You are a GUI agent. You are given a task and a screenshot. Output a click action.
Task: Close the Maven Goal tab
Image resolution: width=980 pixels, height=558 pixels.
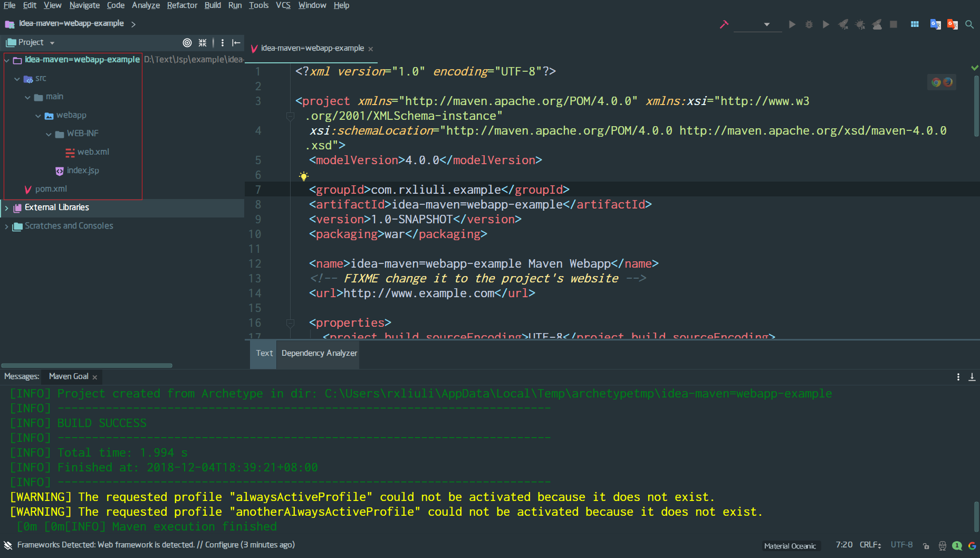[95, 377]
